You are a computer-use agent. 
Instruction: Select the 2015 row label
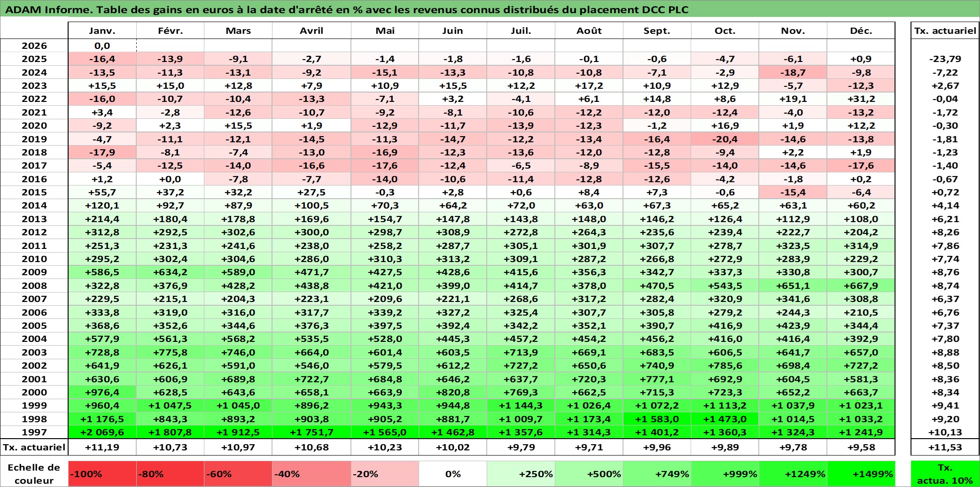34,192
